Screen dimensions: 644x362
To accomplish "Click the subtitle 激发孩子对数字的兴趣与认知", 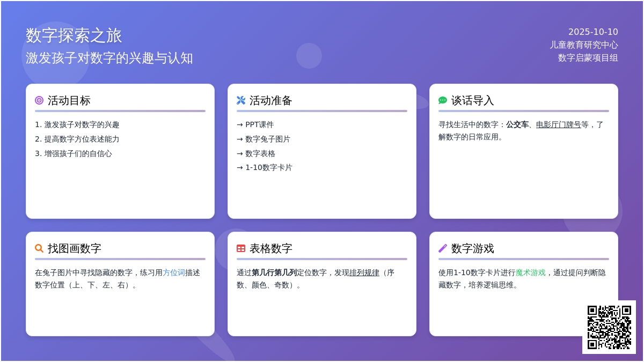I will tap(109, 58).
